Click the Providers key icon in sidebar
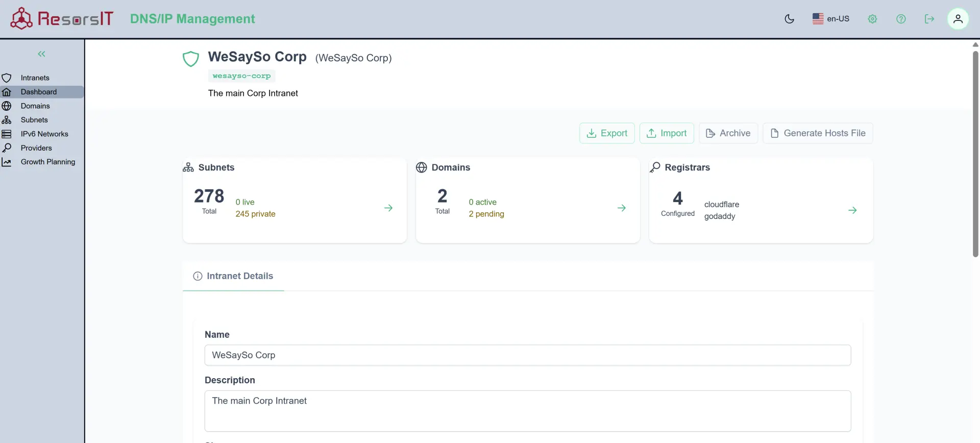980x443 pixels. click(x=7, y=148)
